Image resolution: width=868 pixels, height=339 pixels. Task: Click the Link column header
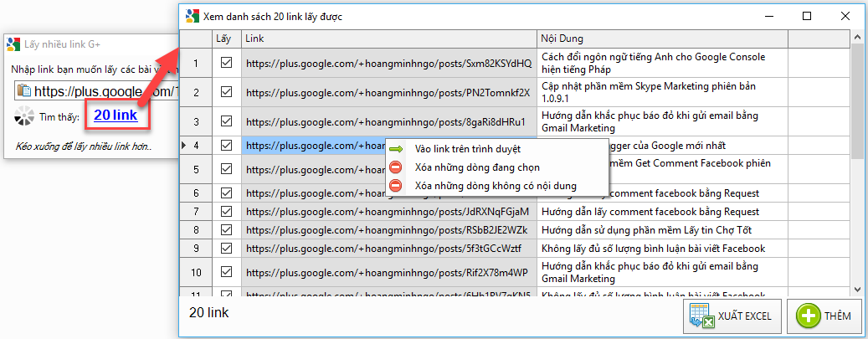tap(388, 39)
